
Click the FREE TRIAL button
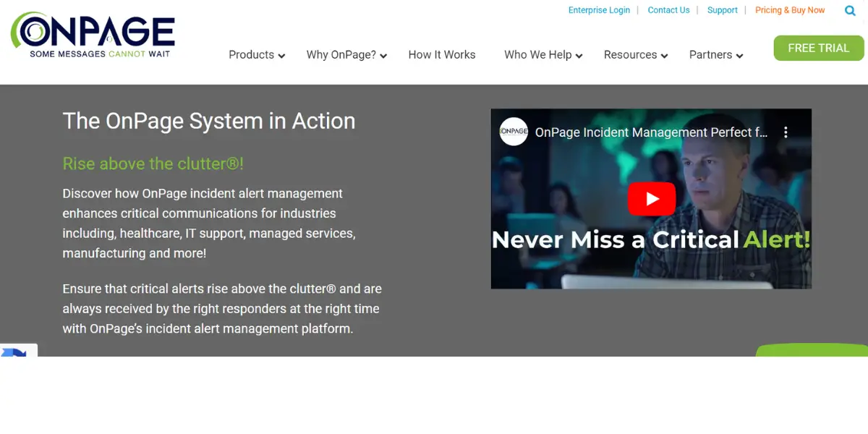coord(819,48)
